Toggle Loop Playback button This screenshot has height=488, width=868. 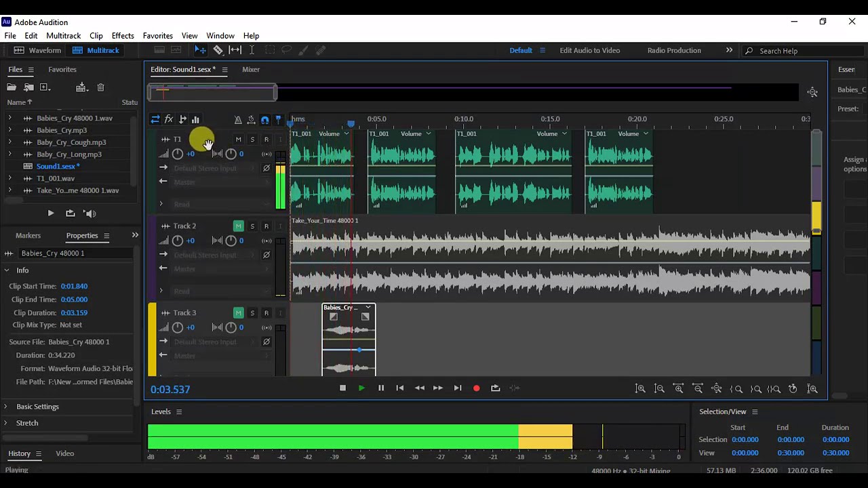496,388
